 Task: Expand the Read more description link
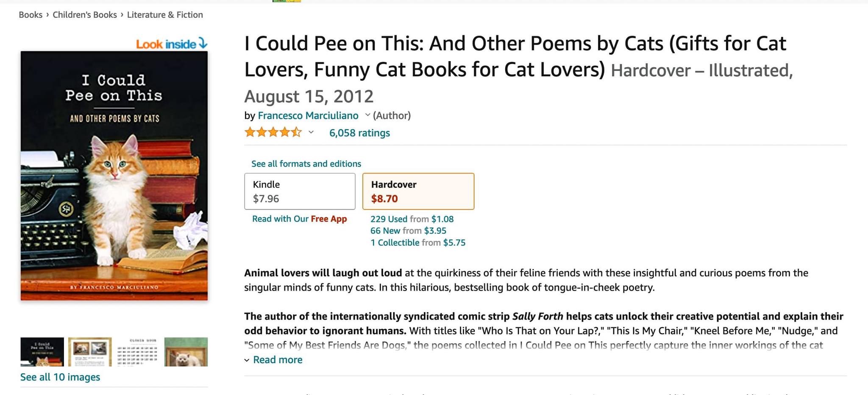pyautogui.click(x=278, y=360)
